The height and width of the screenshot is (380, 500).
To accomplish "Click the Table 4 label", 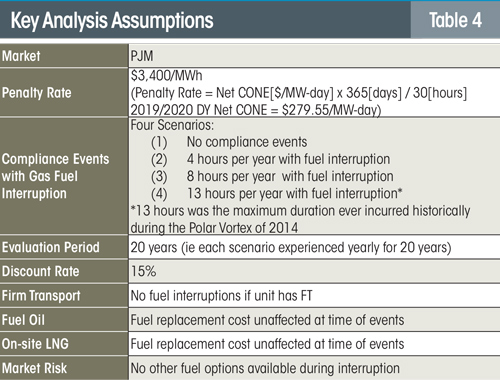I will tap(455, 20).
